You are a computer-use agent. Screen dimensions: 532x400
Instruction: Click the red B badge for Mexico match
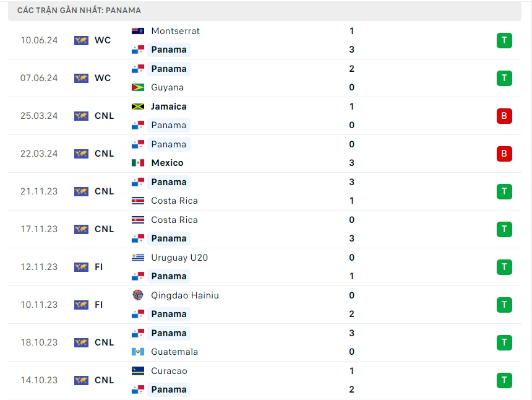pyautogui.click(x=504, y=154)
